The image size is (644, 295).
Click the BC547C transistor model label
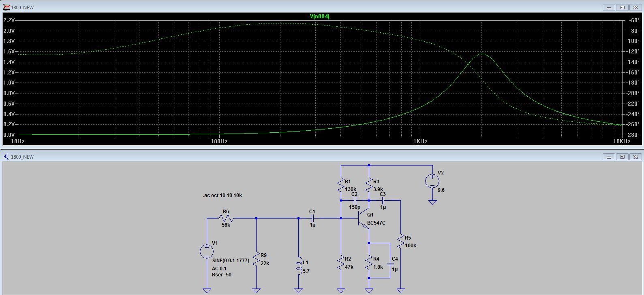click(x=376, y=223)
